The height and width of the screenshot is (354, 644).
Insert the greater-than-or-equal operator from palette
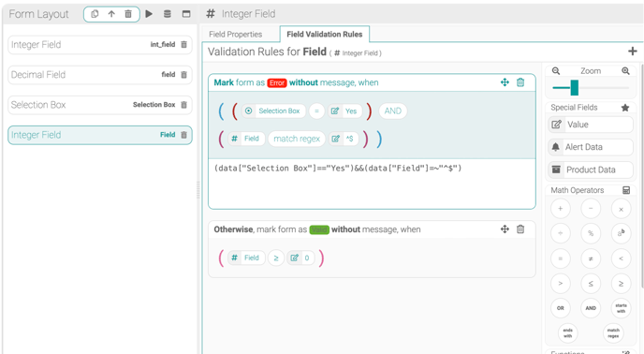[621, 283]
